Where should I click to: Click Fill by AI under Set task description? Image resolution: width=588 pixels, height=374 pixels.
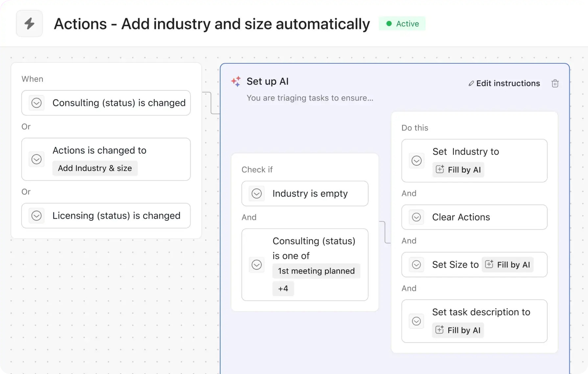(458, 330)
